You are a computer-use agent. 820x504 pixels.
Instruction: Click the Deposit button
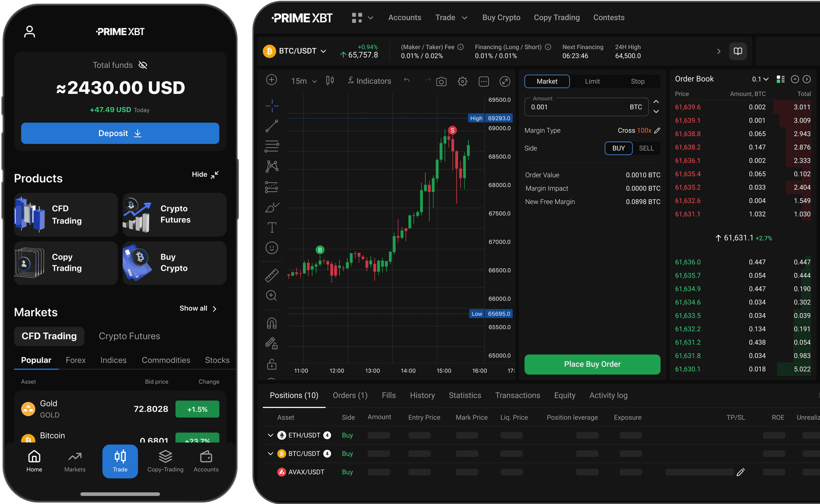(x=120, y=133)
